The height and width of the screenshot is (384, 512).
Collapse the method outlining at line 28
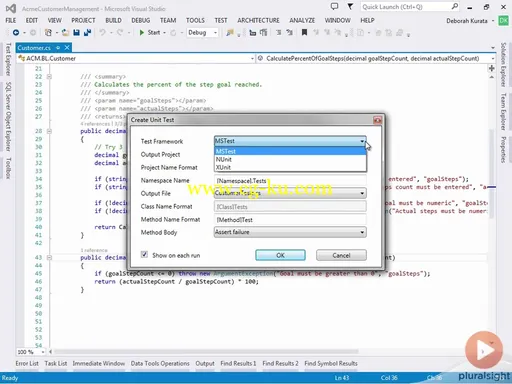pyautogui.click(x=49, y=131)
